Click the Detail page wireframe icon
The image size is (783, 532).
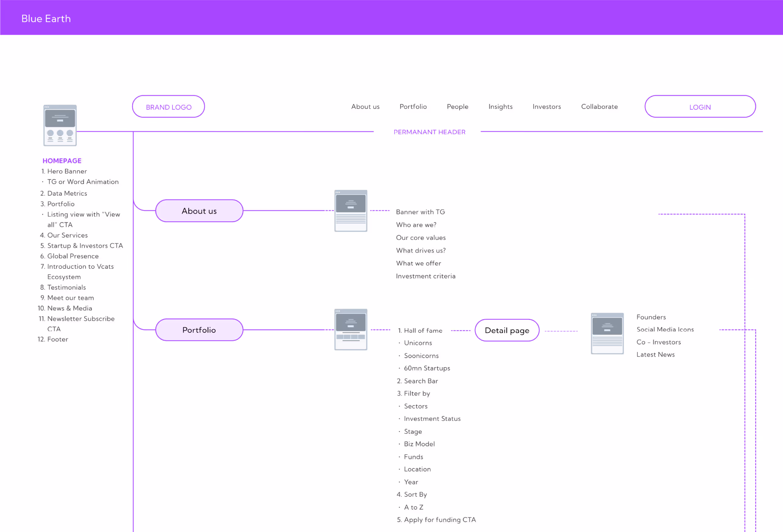click(607, 333)
